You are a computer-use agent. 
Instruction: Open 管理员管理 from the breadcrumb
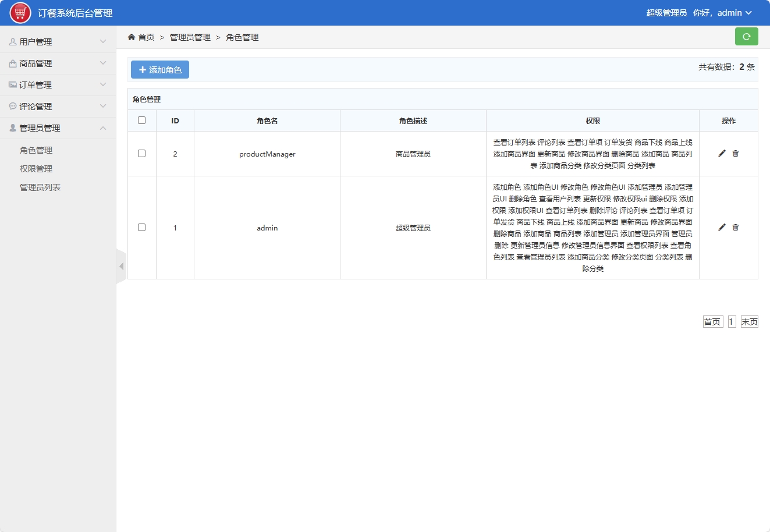[190, 37]
